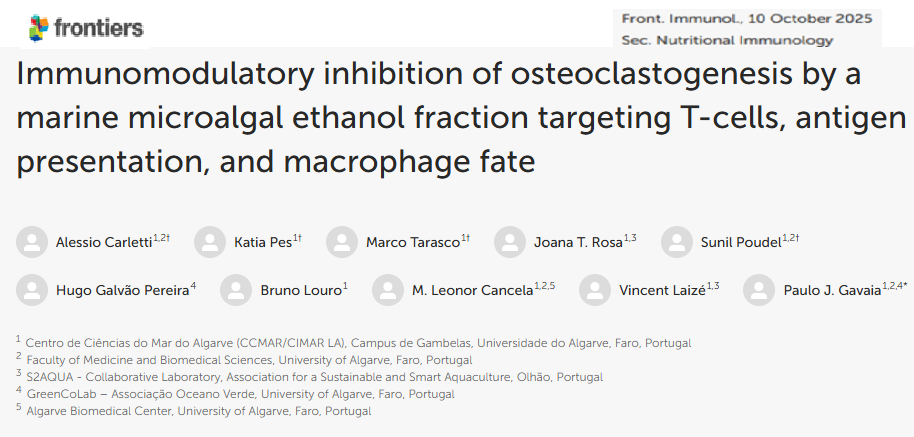914x437 pixels.
Task: Click Vincent Laizé's avatar icon
Action: 595,290
